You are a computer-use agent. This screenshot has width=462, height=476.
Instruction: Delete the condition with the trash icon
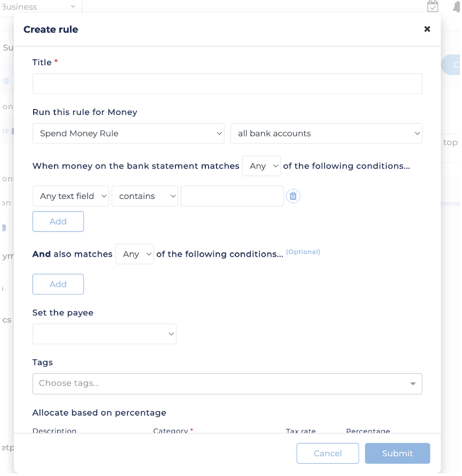[293, 196]
